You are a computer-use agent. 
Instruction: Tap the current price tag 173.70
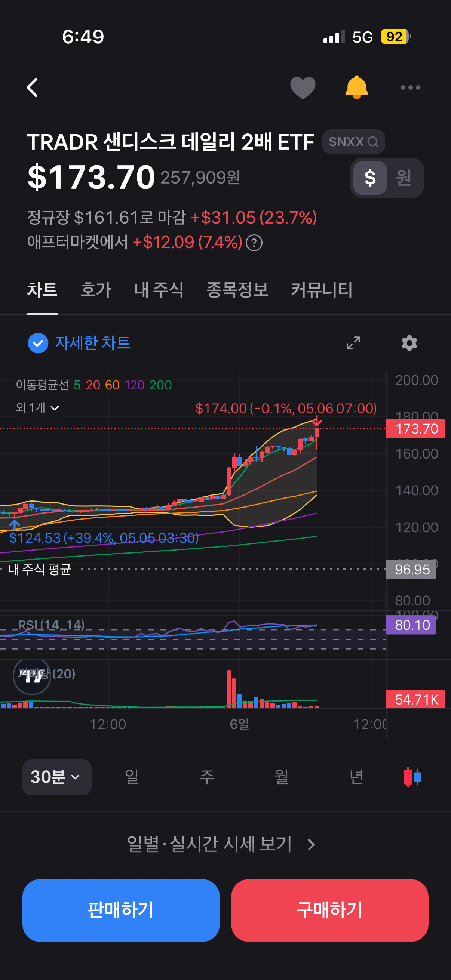tap(415, 429)
